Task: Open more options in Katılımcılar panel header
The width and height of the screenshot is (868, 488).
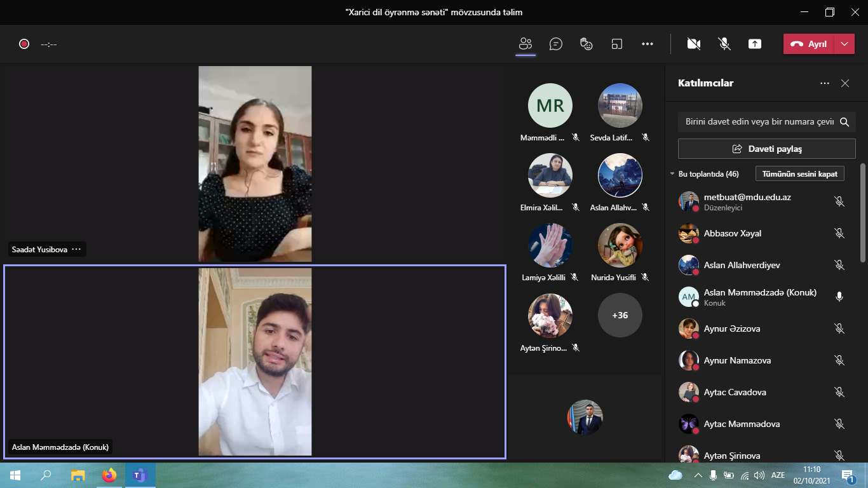Action: click(x=825, y=83)
